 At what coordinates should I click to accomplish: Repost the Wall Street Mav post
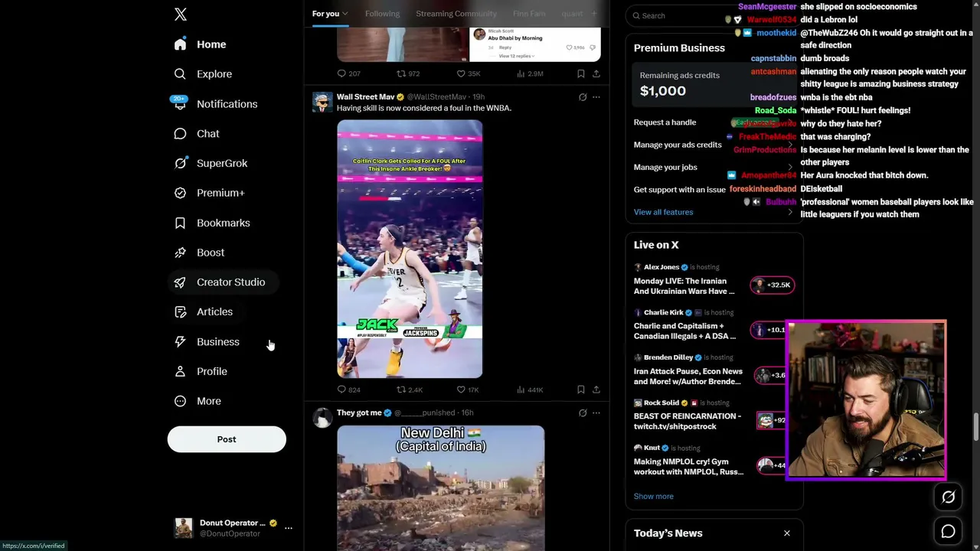(x=410, y=390)
